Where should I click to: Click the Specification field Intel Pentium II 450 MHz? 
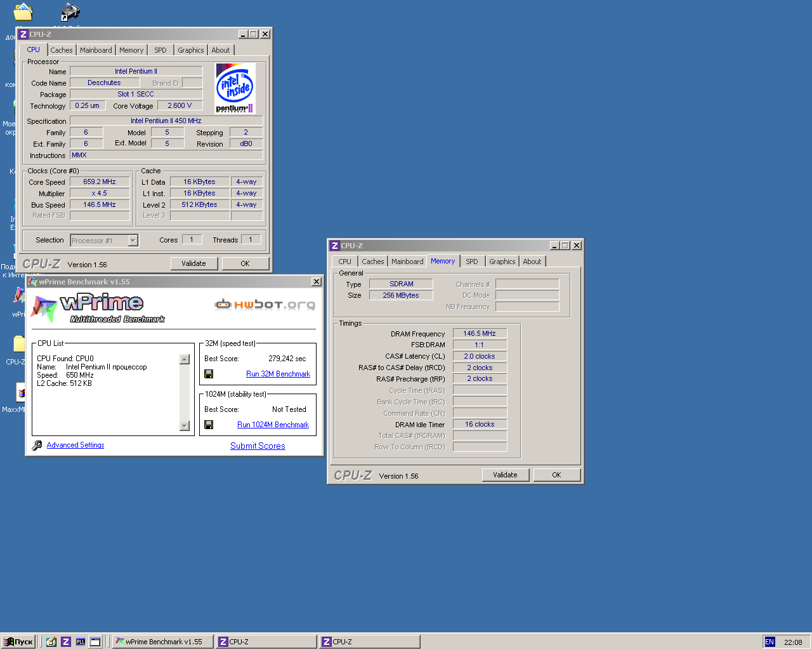tap(166, 121)
